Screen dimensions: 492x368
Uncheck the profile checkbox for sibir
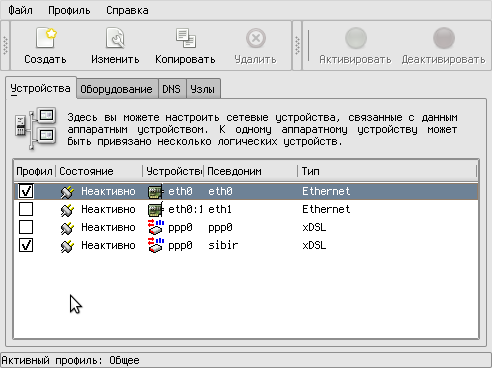click(26, 245)
